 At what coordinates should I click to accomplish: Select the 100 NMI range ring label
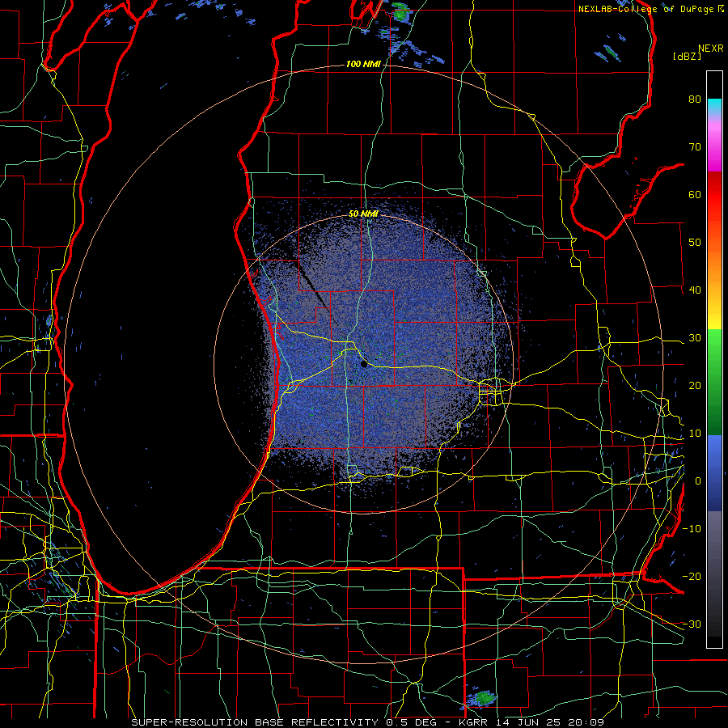363,64
